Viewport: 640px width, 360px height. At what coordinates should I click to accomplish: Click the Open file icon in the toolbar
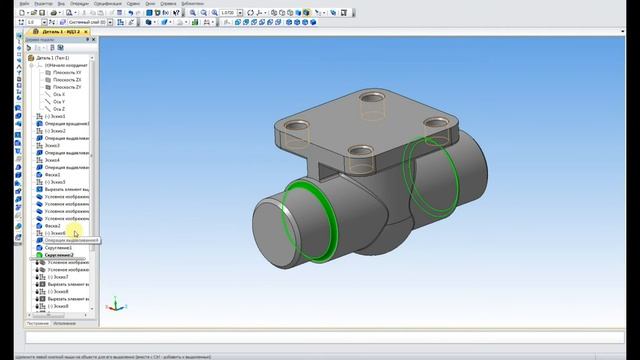[34, 13]
